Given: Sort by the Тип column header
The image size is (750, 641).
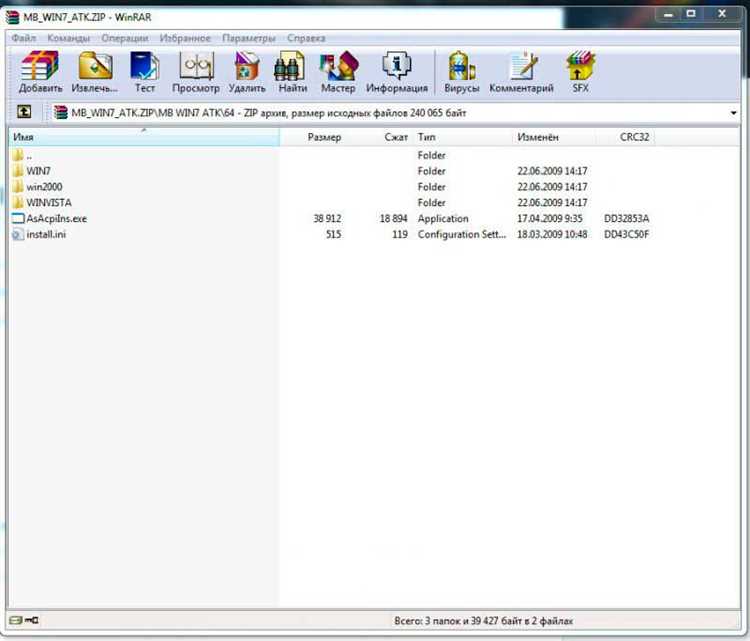Looking at the screenshot, I should tap(426, 137).
